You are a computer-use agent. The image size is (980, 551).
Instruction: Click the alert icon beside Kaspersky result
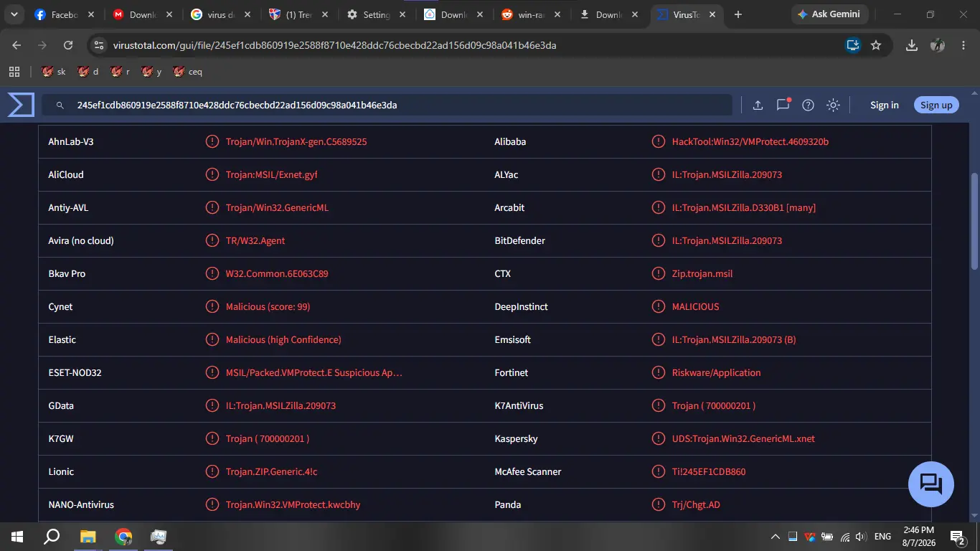659,438
